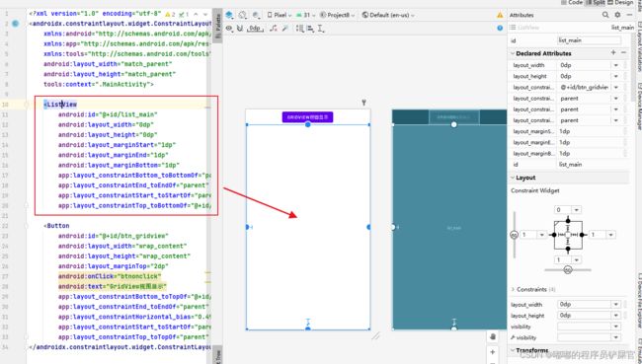
Task: Open the visibility dropdown in Layout section
Action: pyautogui.click(x=589, y=327)
